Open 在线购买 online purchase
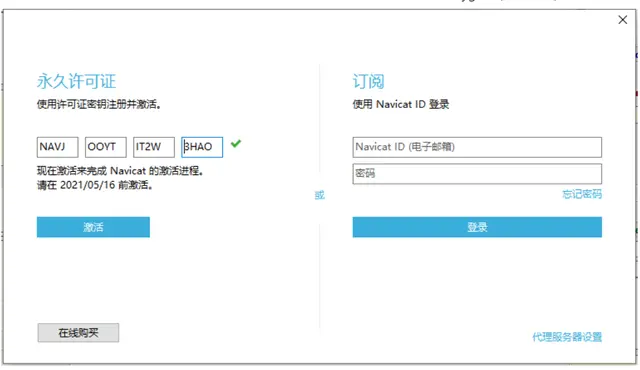 78,333
